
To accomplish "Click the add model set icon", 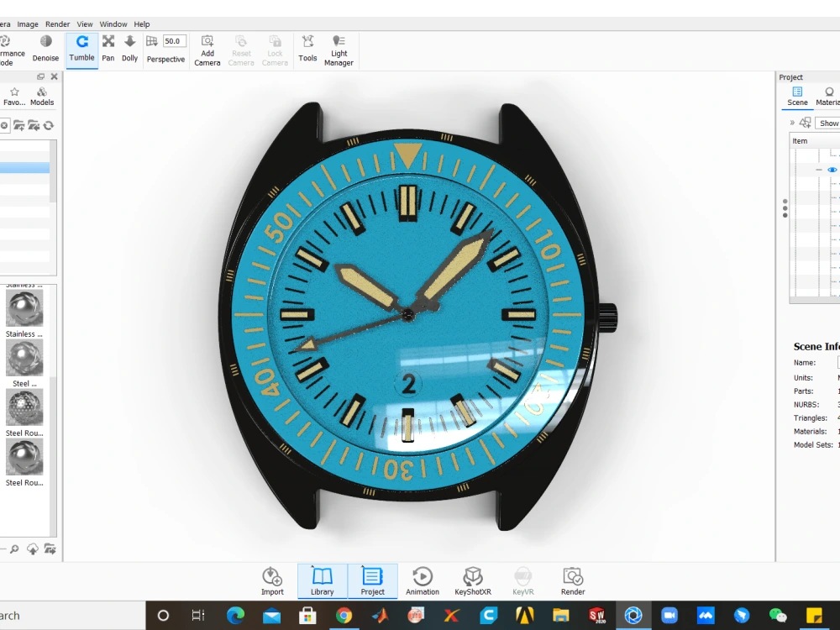I will [x=805, y=123].
